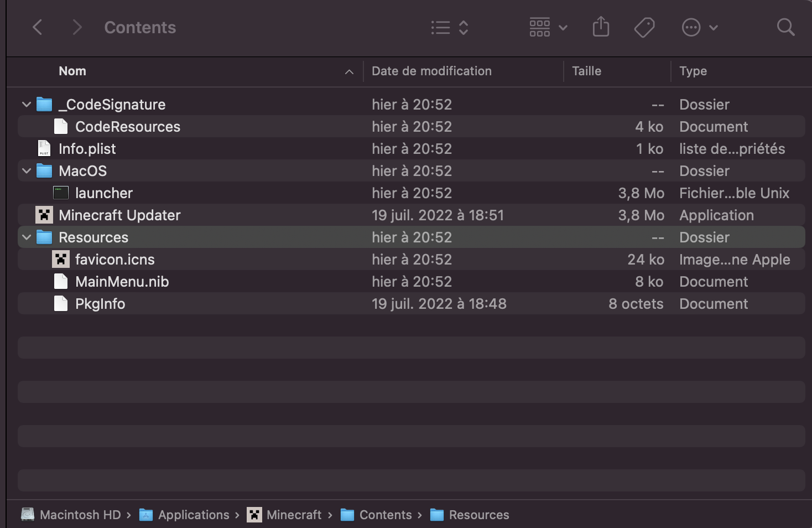The height and width of the screenshot is (528, 812).
Task: Click the 4 ko size value
Action: [x=649, y=126]
